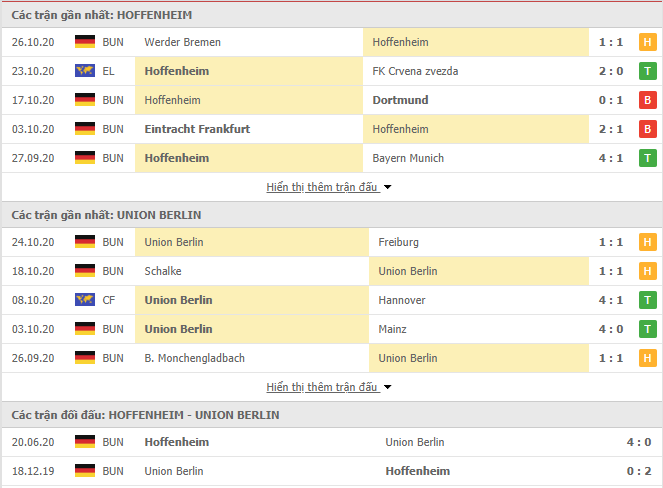The width and height of the screenshot is (663, 488).
Task: Select the Các trận đối đầu header
Action: [145, 415]
